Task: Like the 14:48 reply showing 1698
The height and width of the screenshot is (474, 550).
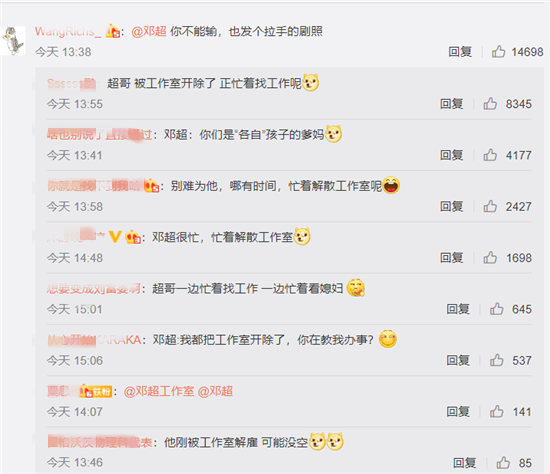Action: click(490, 258)
